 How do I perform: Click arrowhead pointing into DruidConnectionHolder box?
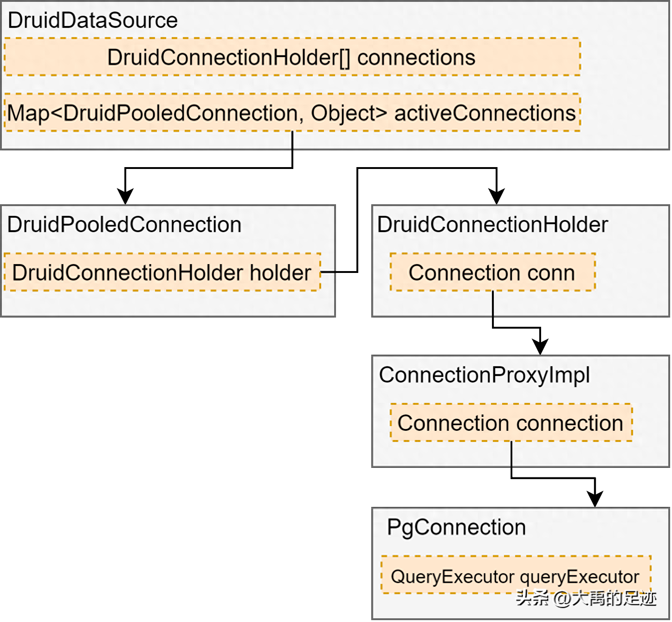(497, 196)
